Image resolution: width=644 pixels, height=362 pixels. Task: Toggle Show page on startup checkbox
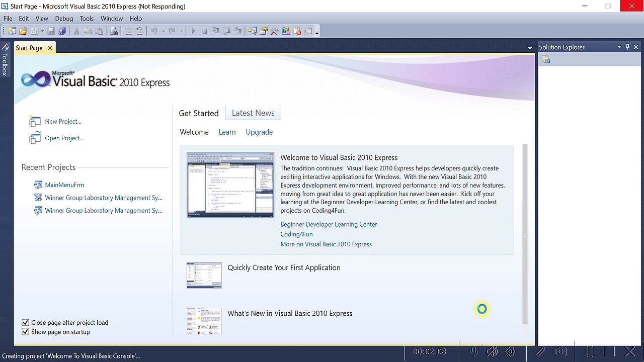(x=26, y=332)
